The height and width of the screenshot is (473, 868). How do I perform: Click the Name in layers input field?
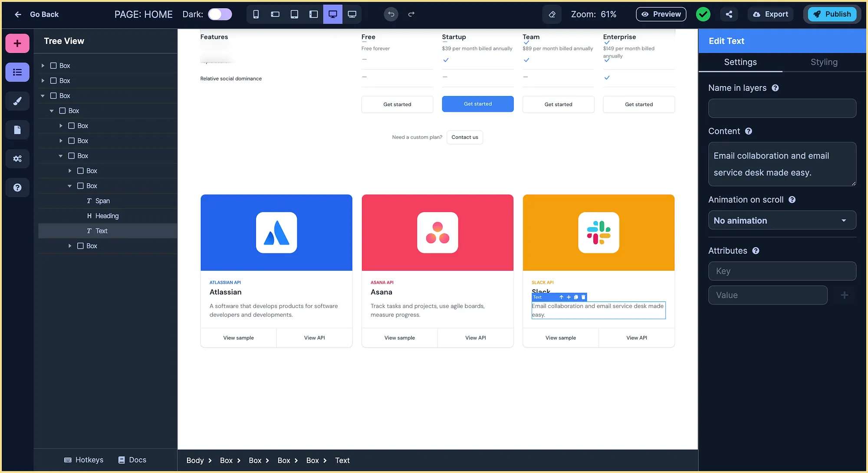coord(782,108)
